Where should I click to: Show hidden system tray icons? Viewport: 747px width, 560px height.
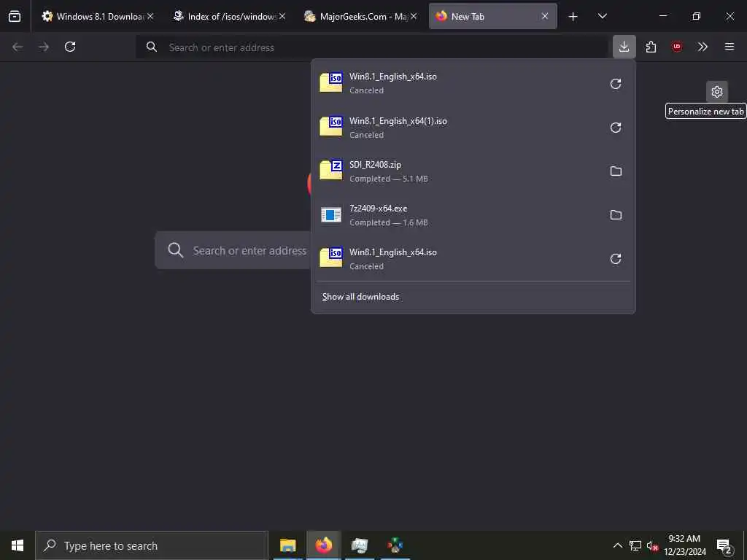pyautogui.click(x=617, y=545)
